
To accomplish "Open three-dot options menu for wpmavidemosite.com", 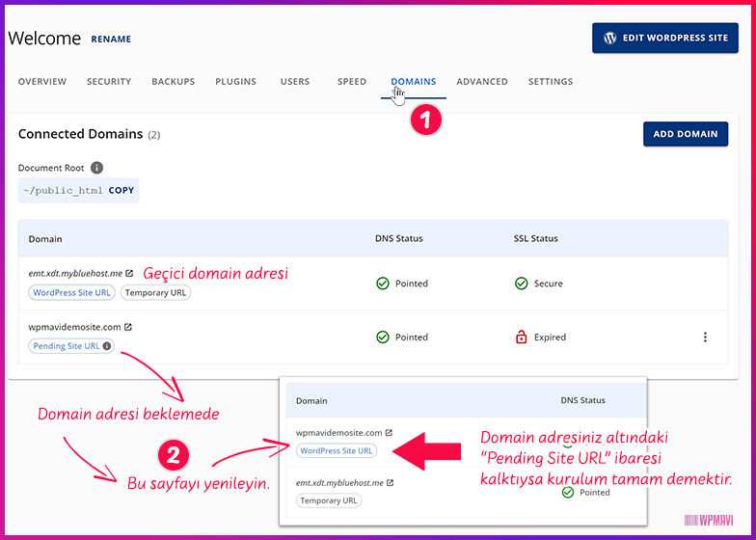I will [x=705, y=337].
